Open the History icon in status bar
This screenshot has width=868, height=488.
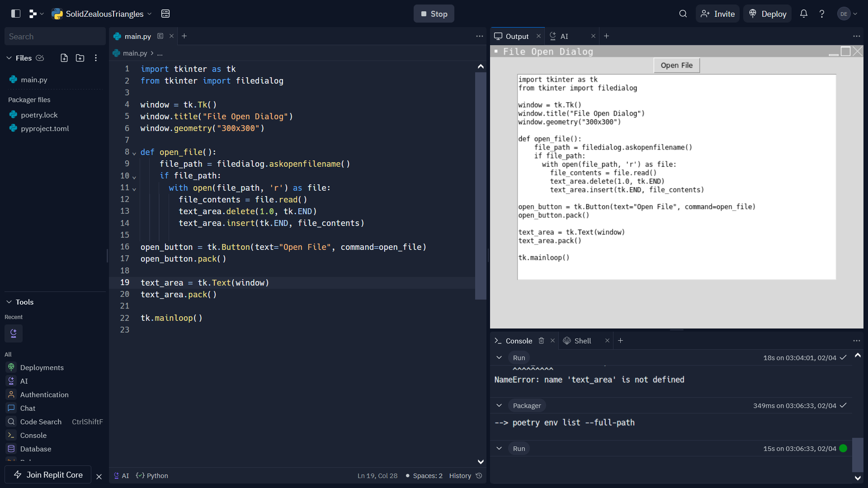click(479, 476)
